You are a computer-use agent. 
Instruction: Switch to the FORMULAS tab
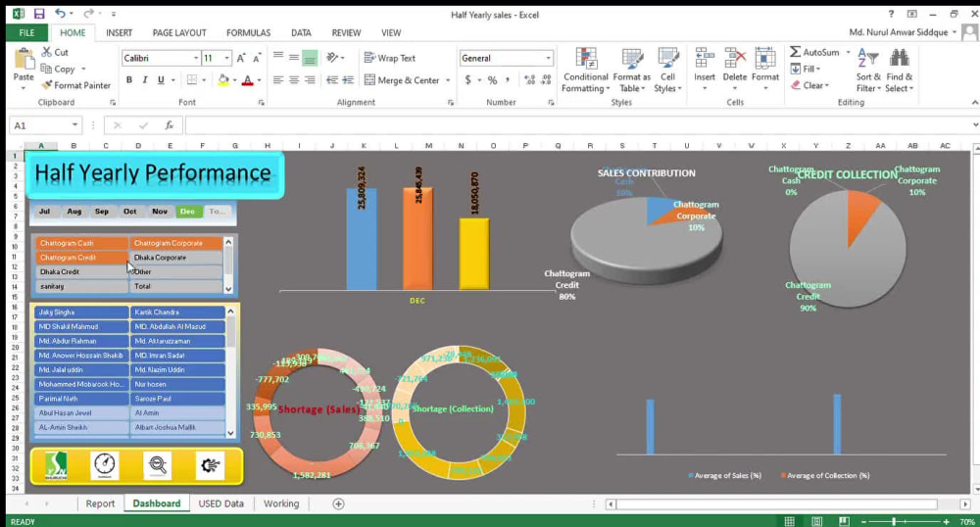[248, 32]
